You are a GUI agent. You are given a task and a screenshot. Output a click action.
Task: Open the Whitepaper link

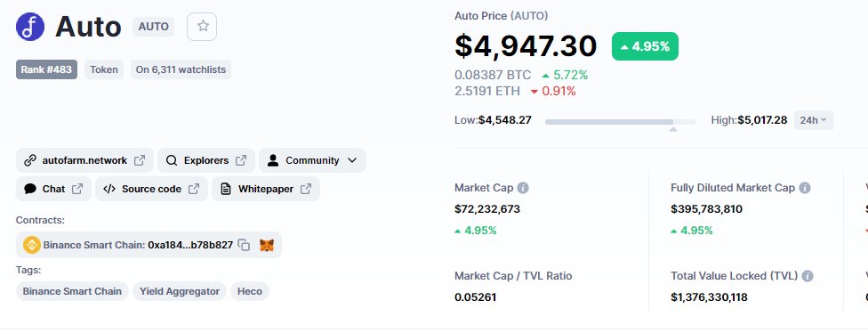pyautogui.click(x=266, y=189)
